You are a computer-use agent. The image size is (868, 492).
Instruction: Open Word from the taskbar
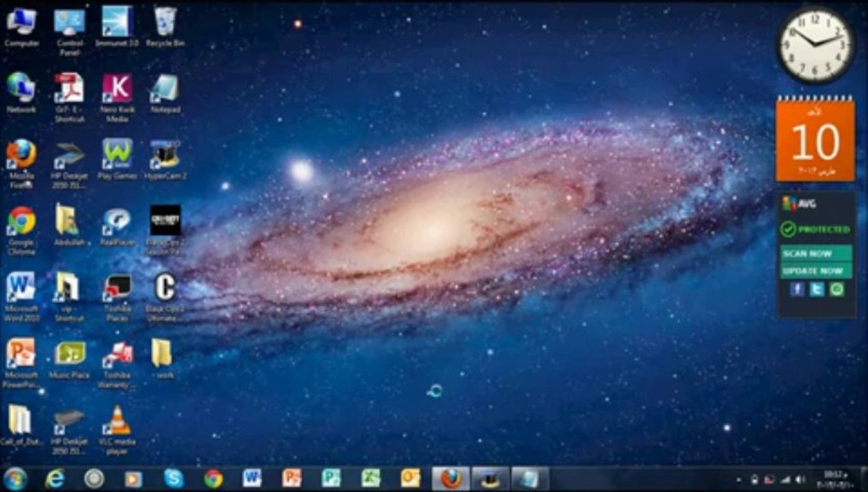[x=252, y=478]
